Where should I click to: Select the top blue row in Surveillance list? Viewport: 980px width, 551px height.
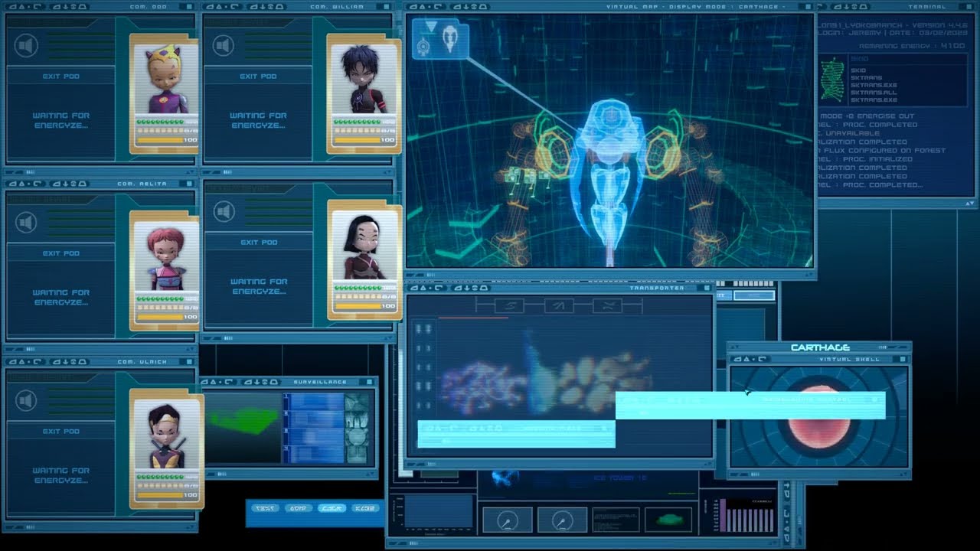click(x=313, y=402)
